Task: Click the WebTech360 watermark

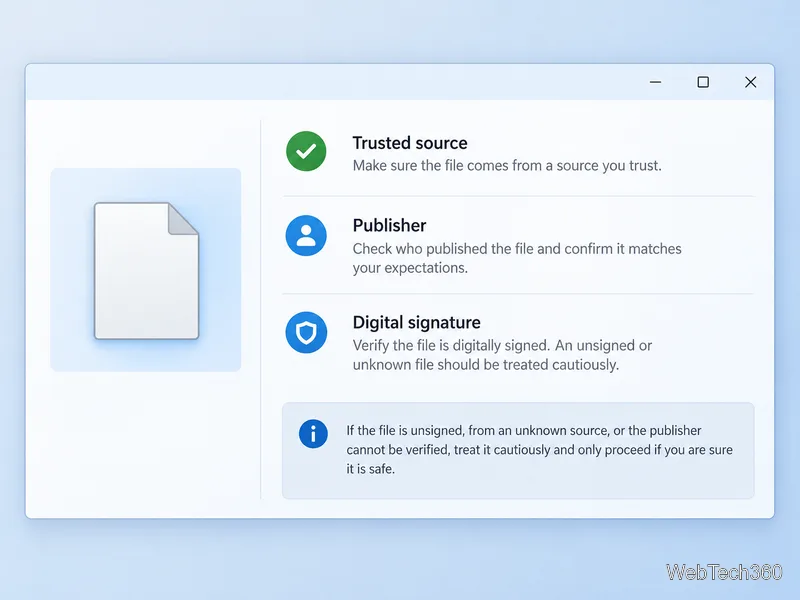Action: tap(724, 572)
